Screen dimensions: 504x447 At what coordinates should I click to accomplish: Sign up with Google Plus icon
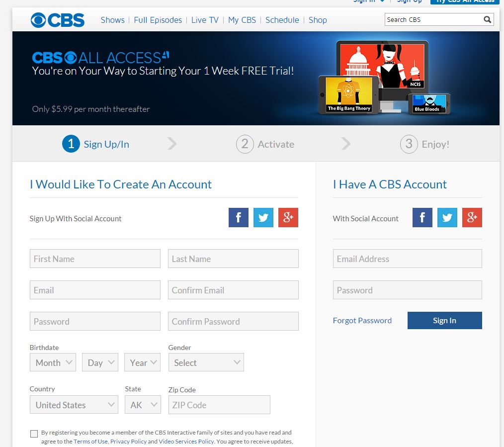point(288,217)
